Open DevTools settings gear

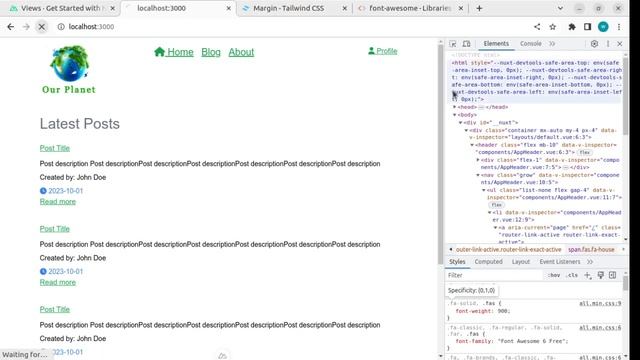[594, 44]
